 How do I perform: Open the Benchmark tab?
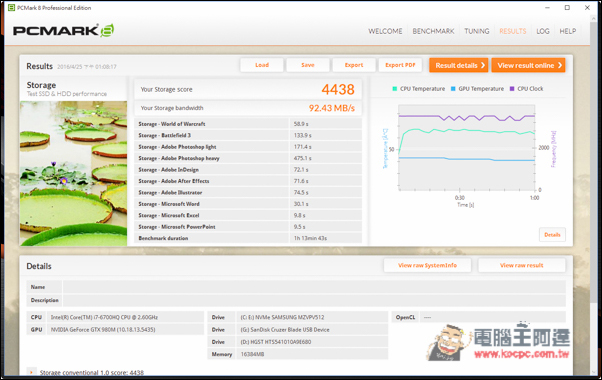point(433,31)
